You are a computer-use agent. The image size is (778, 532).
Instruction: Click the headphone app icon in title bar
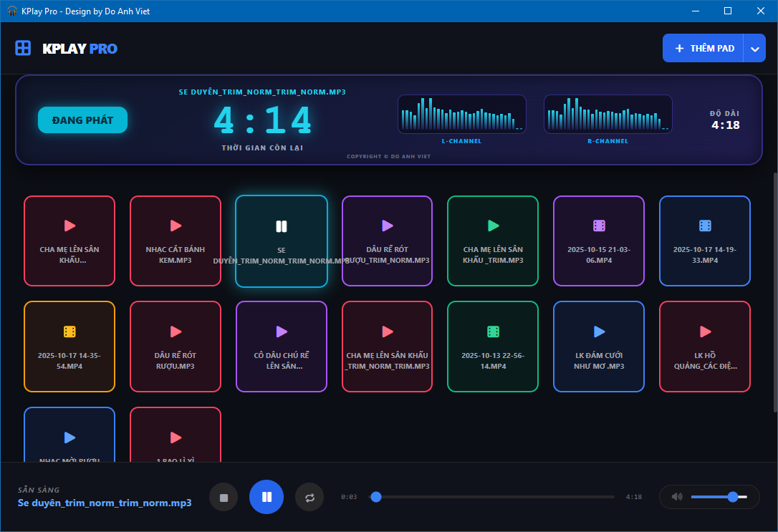pos(12,11)
